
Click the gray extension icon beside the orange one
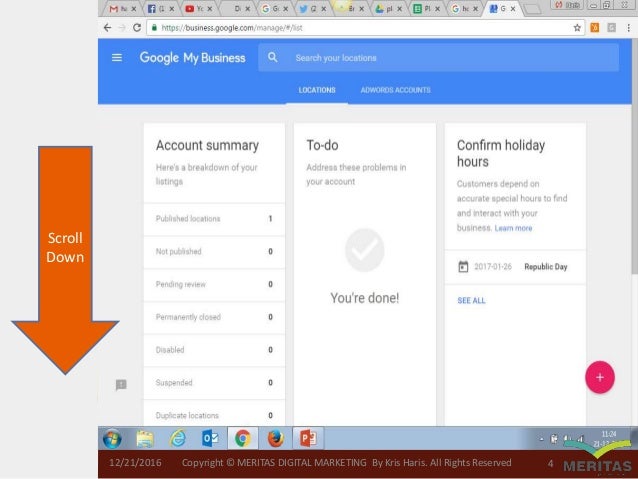612,28
